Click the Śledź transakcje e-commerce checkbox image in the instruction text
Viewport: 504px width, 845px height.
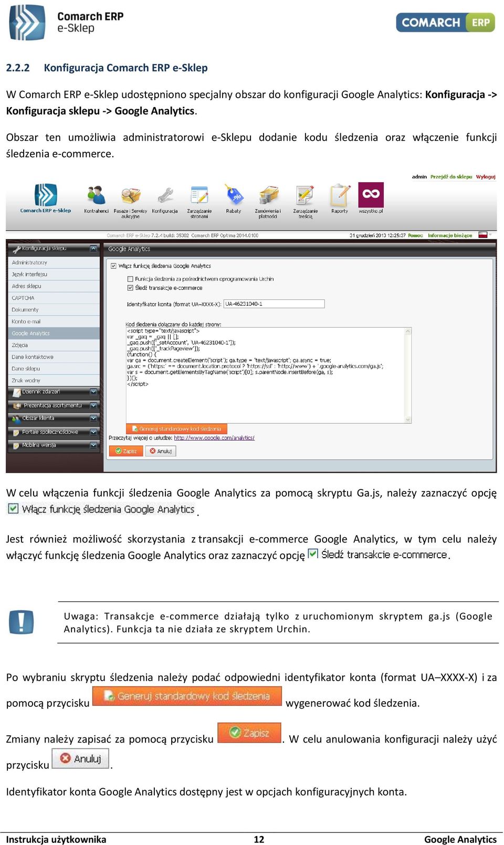313,554
